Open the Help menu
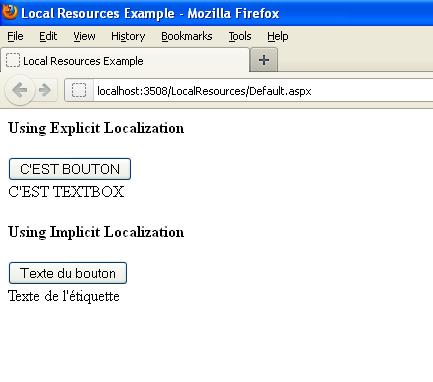 [x=278, y=36]
